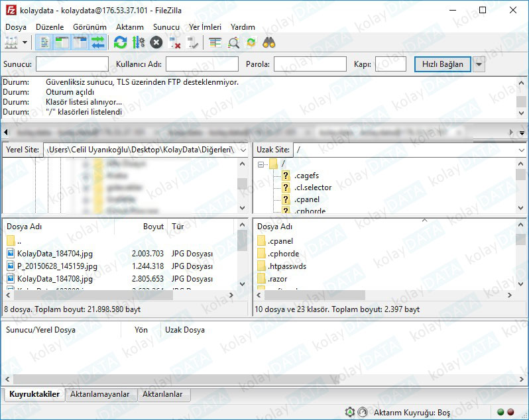Click the Uzak Dosya queue column header
Viewport: 529px width, 420px height.
185,330
